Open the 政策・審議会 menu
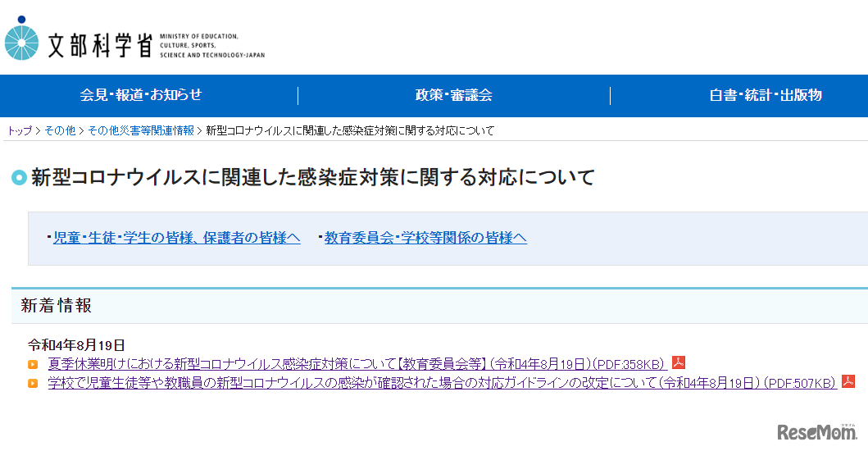Image resolution: width=868 pixels, height=451 pixels. (454, 95)
